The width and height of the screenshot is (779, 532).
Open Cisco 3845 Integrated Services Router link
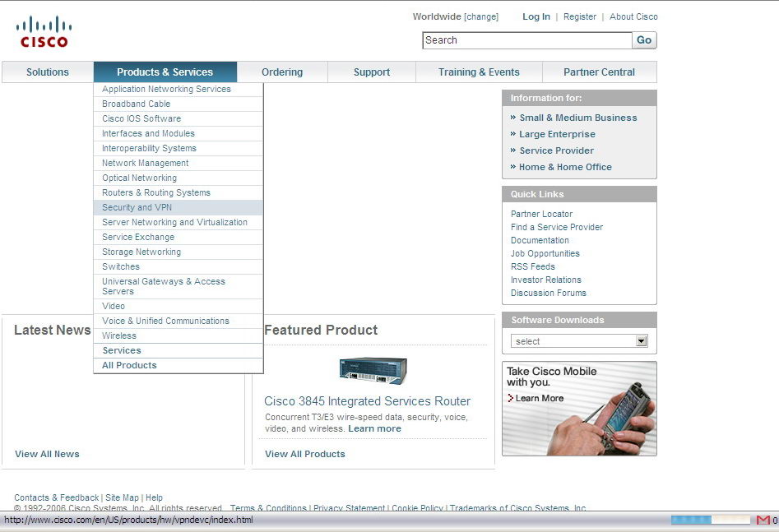tap(367, 401)
